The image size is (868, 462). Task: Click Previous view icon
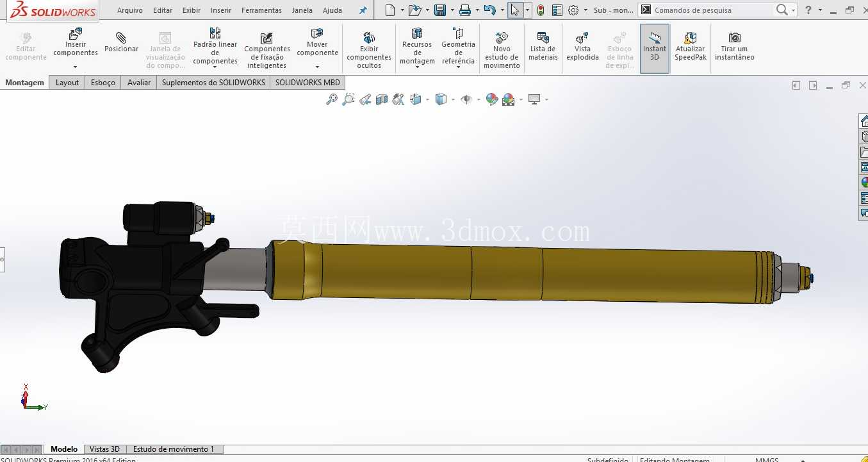pos(365,99)
